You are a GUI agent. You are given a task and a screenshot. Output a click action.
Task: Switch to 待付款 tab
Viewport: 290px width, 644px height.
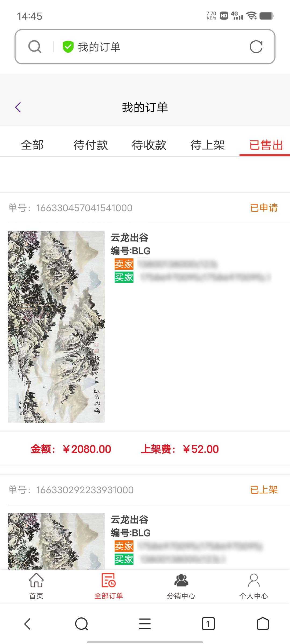(x=91, y=145)
